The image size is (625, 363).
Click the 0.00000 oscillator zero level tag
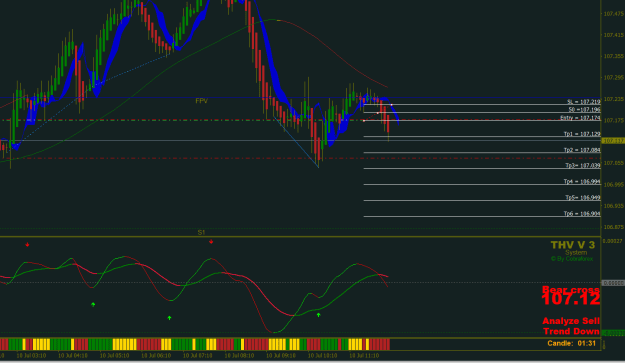[x=613, y=283]
